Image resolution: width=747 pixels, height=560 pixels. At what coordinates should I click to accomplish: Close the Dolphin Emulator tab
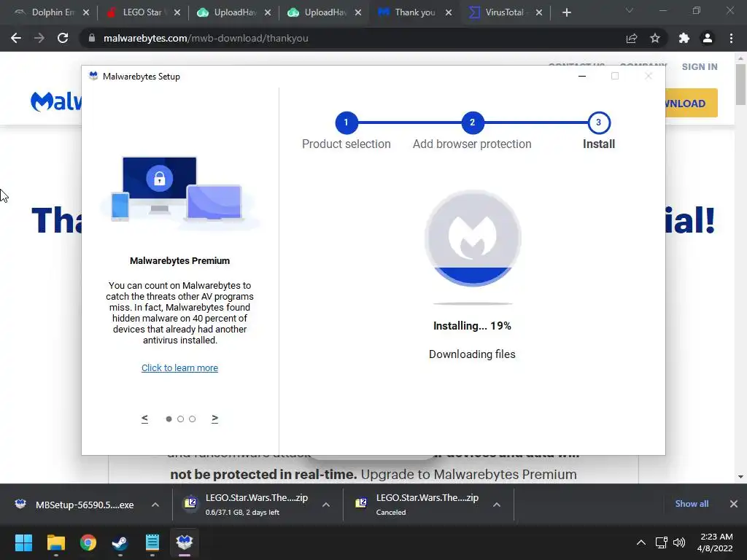point(86,12)
